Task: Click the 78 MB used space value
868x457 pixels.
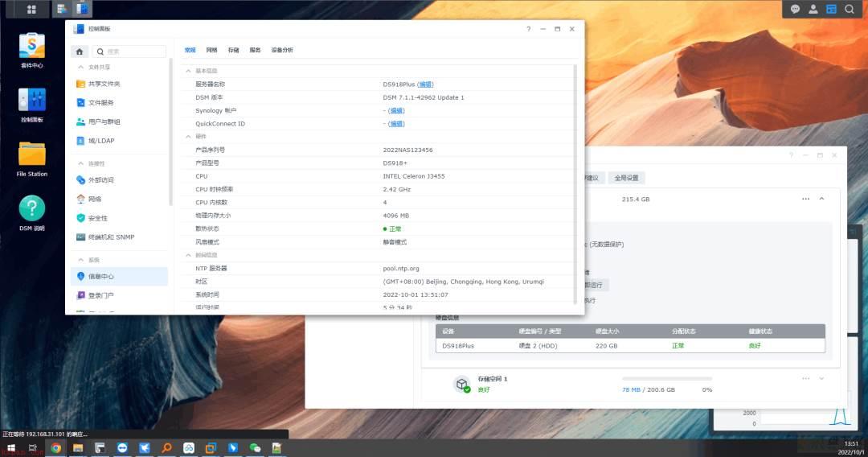Action: point(631,390)
